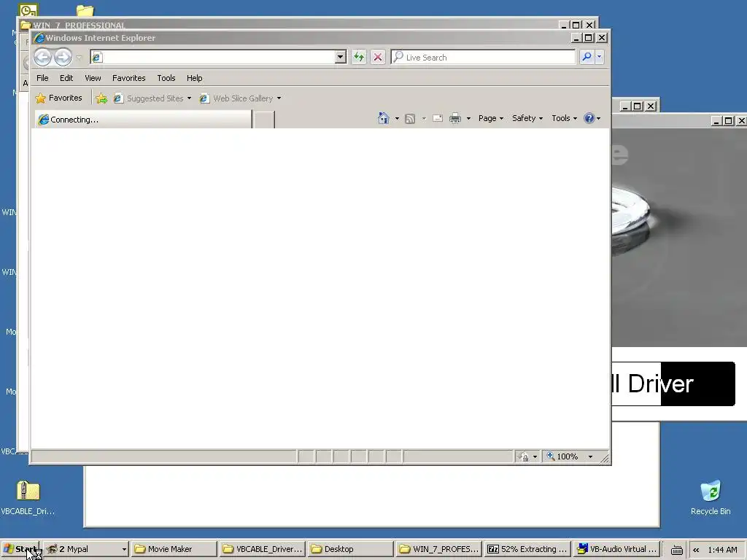Open the View menu

coord(93,78)
